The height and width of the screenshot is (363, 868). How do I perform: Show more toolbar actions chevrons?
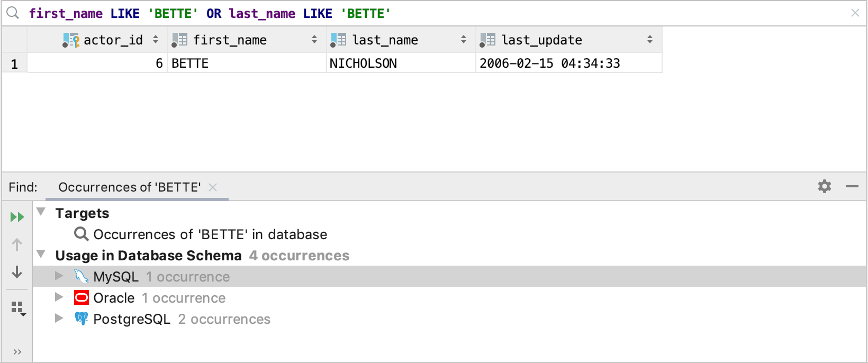pos(17,352)
